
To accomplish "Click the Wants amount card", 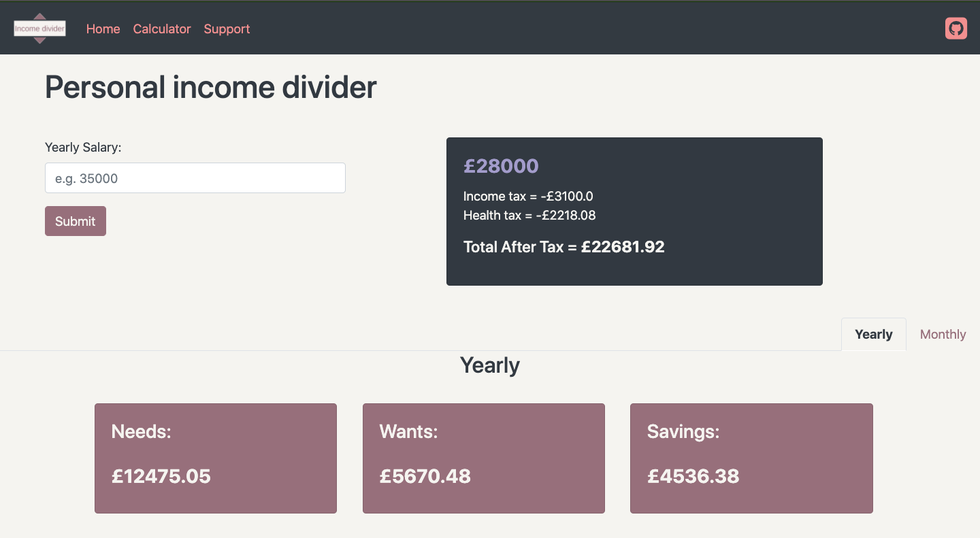I will pyautogui.click(x=484, y=458).
